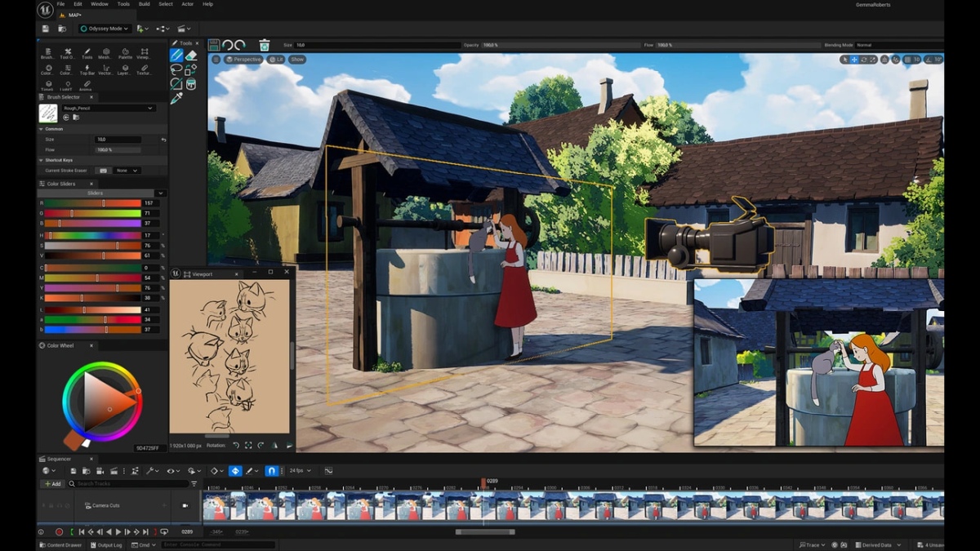The image size is (980, 551).
Task: Toggle the magnet snapping button in Sequencer
Action: [272, 471]
